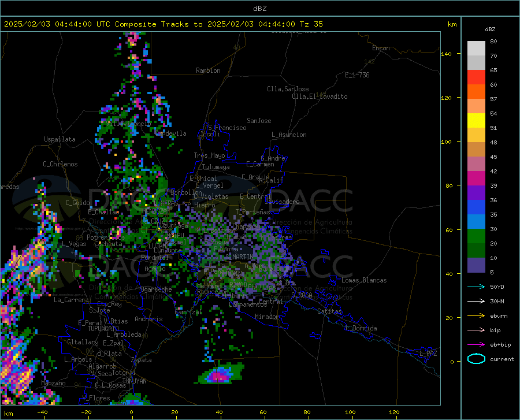
Task: Click the La_Carrera place label
Action: pyautogui.click(x=71, y=300)
